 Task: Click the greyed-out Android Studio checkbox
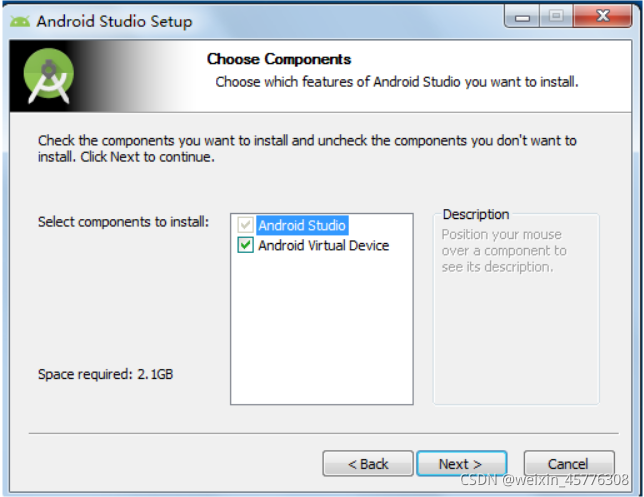pos(245,226)
